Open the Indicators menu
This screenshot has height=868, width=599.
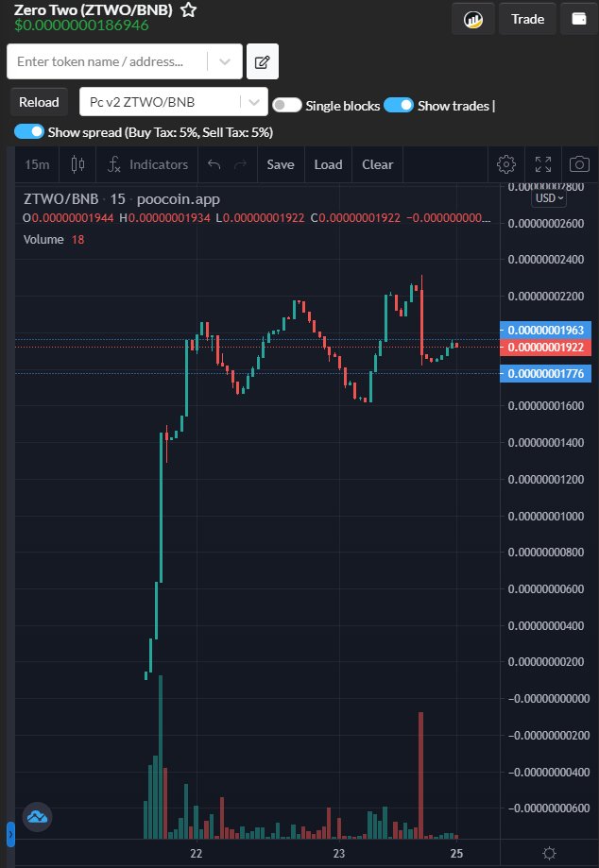(147, 164)
